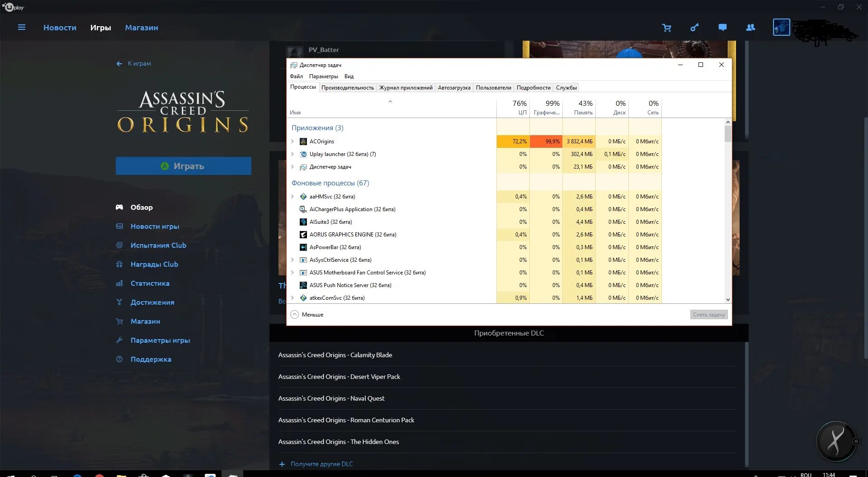Click the Task Manager title bar icon
The width and height of the screenshot is (868, 477).
pyautogui.click(x=294, y=65)
